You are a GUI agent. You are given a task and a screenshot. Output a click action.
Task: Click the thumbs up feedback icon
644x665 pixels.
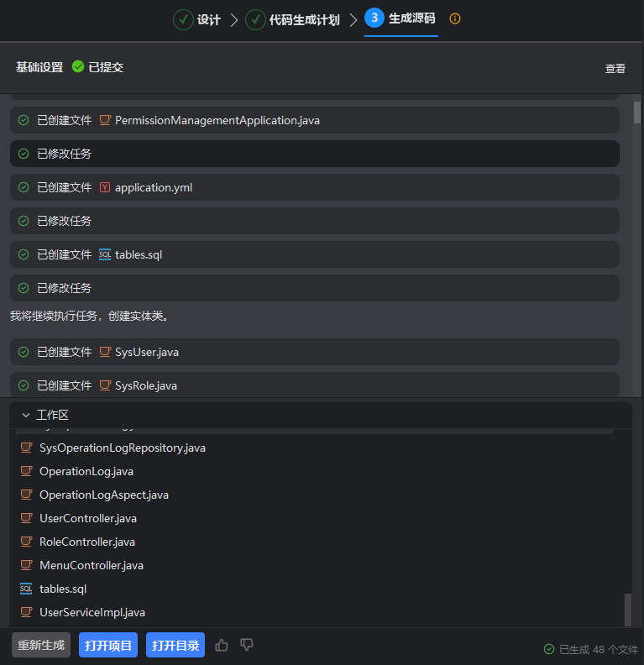pos(222,645)
